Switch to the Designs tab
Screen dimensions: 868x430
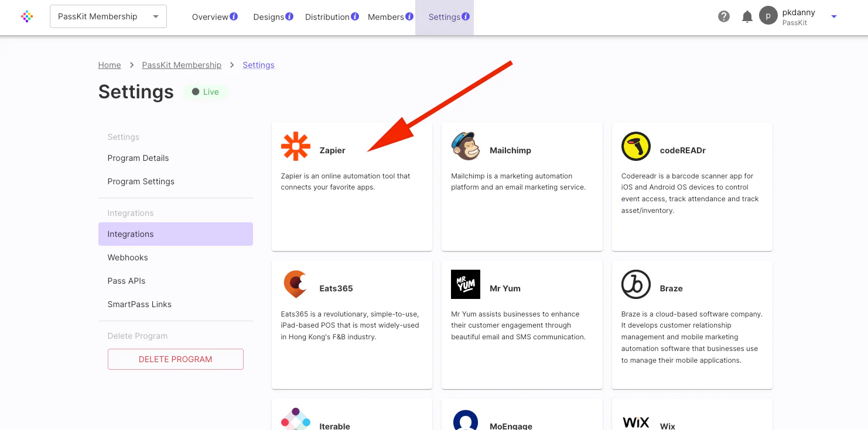(269, 17)
